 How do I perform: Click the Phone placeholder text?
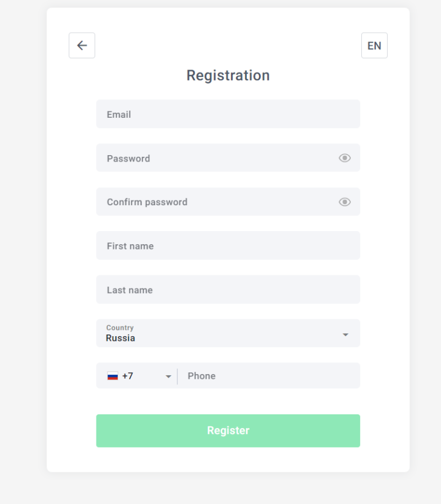202,376
